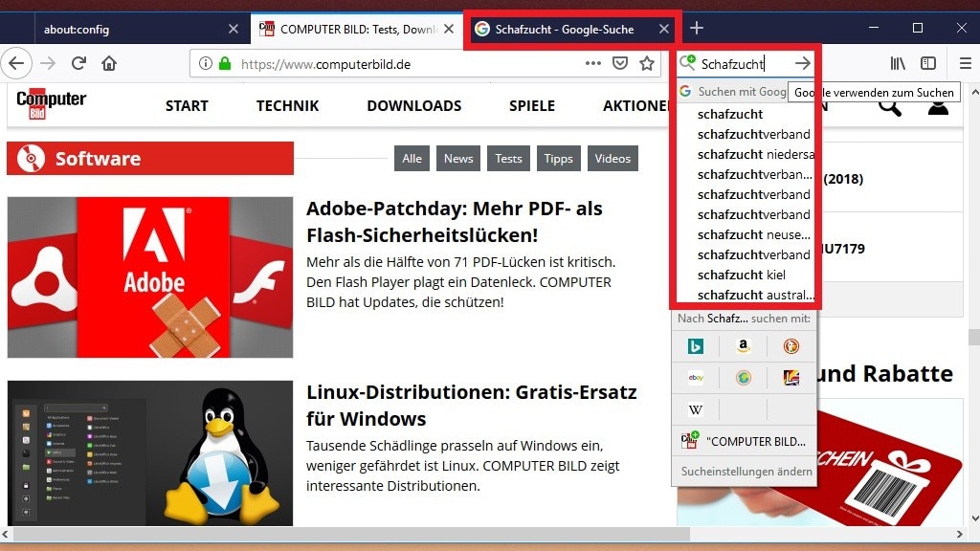This screenshot has height=551, width=980.
Task: Click the search bar magnifier icon
Action: click(687, 62)
